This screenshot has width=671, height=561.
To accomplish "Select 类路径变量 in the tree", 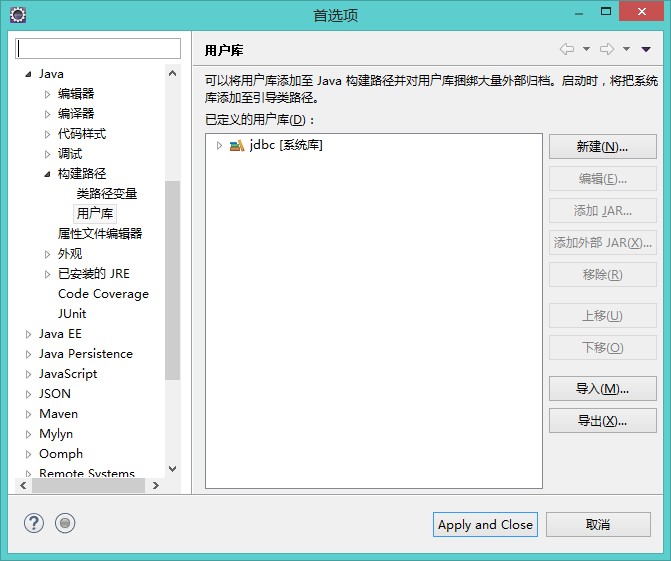I will (x=107, y=194).
